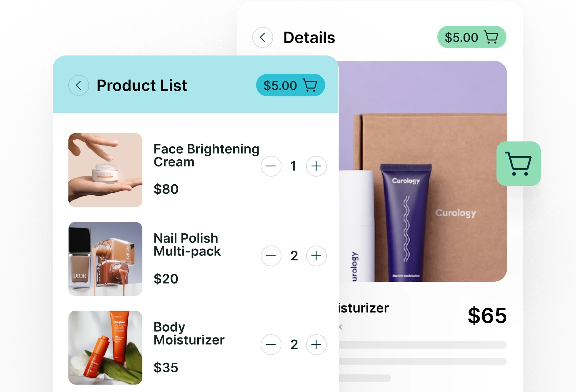
Task: Go back from the Product List screen
Action: click(x=79, y=85)
